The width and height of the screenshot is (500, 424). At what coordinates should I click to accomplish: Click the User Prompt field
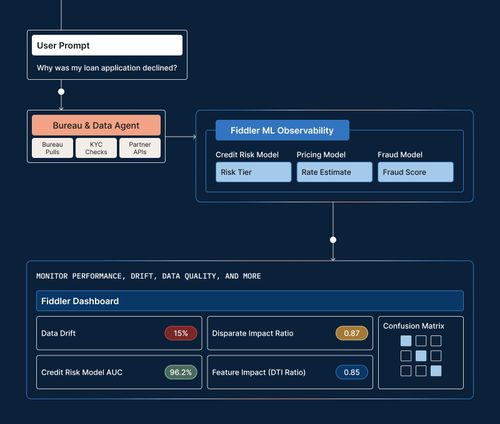pos(107,45)
